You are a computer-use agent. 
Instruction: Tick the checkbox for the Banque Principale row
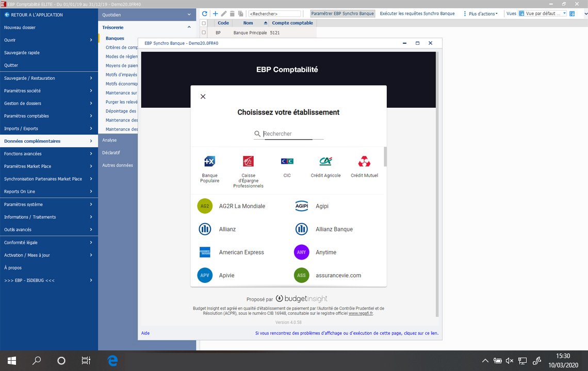tap(204, 32)
